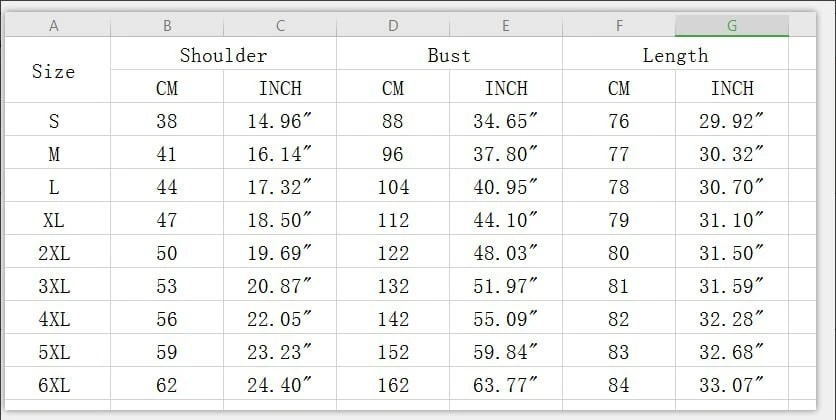
Task: Click column C header
Action: pos(280,26)
